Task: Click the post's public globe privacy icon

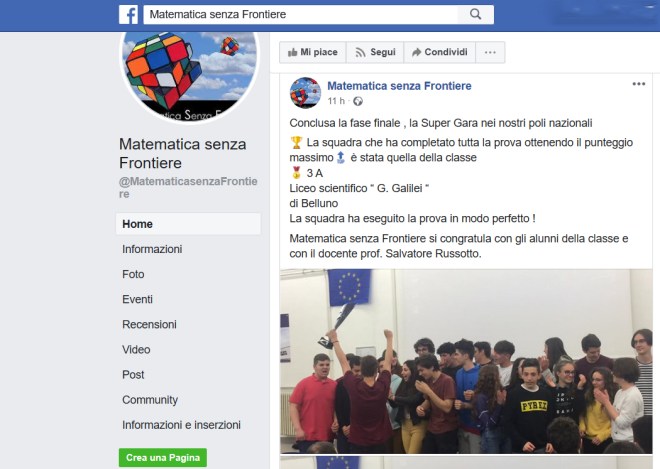Action: point(358,101)
